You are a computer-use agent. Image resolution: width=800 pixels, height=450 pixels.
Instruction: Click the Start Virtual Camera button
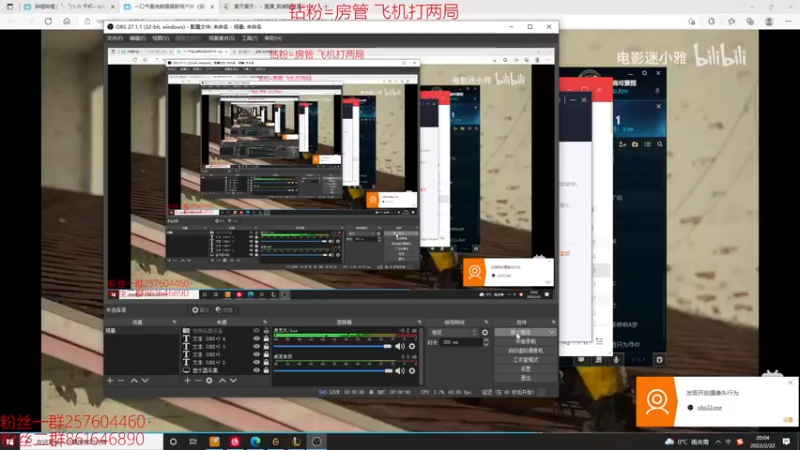pos(526,351)
